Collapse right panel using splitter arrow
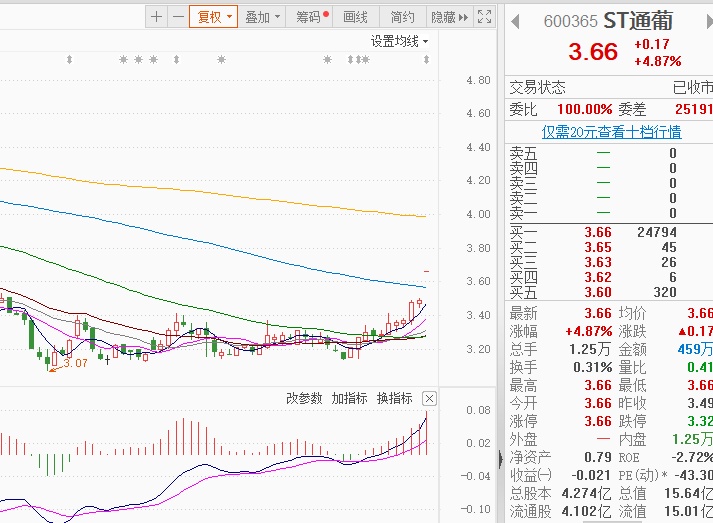Viewport: 713px width, 523px height. click(x=500, y=459)
